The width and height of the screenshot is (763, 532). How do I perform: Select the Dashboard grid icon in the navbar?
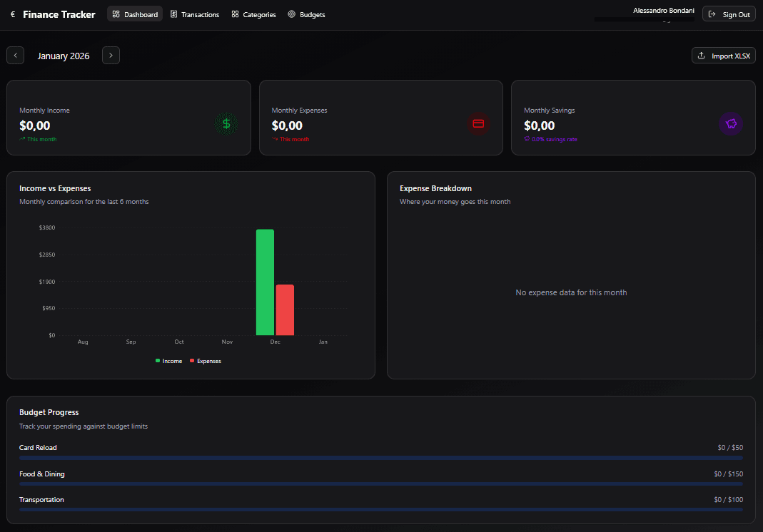(x=116, y=14)
